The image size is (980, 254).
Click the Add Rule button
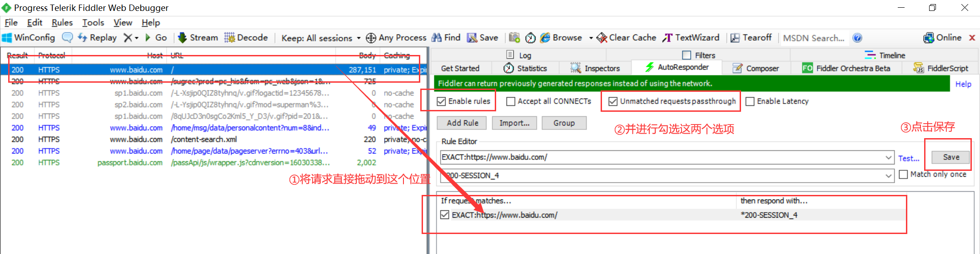pyautogui.click(x=462, y=123)
